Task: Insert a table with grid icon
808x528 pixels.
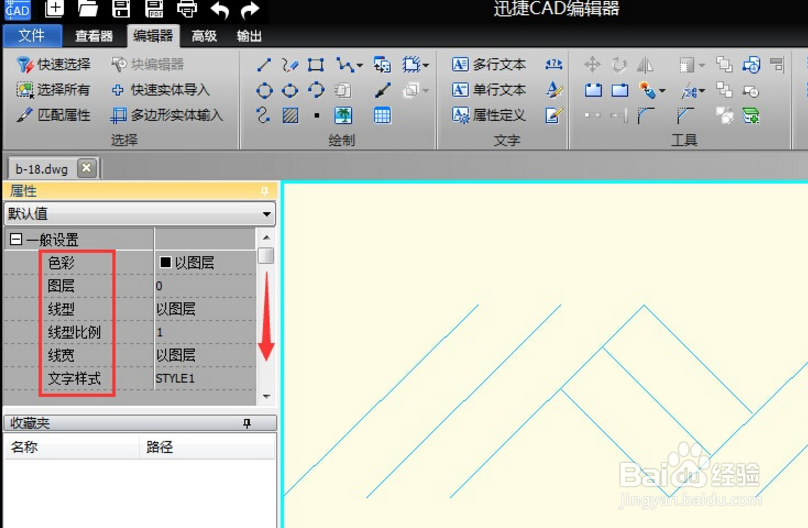Action: (x=382, y=115)
